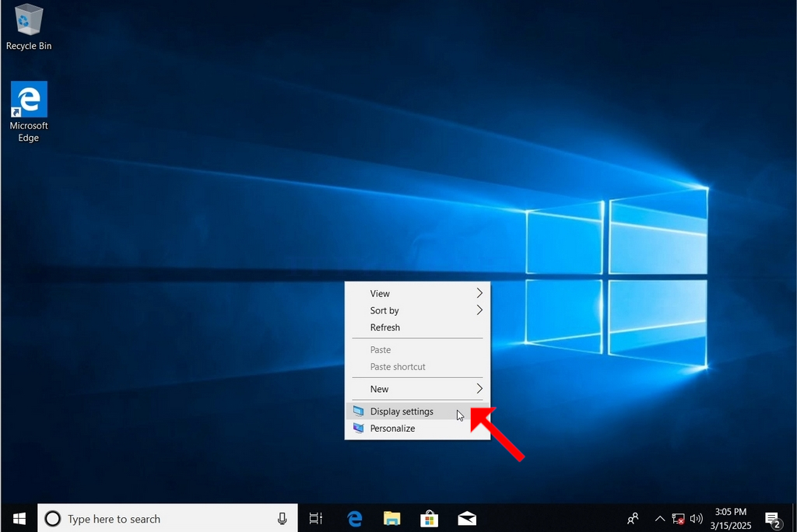Click the Cortana circle icon

(53, 519)
